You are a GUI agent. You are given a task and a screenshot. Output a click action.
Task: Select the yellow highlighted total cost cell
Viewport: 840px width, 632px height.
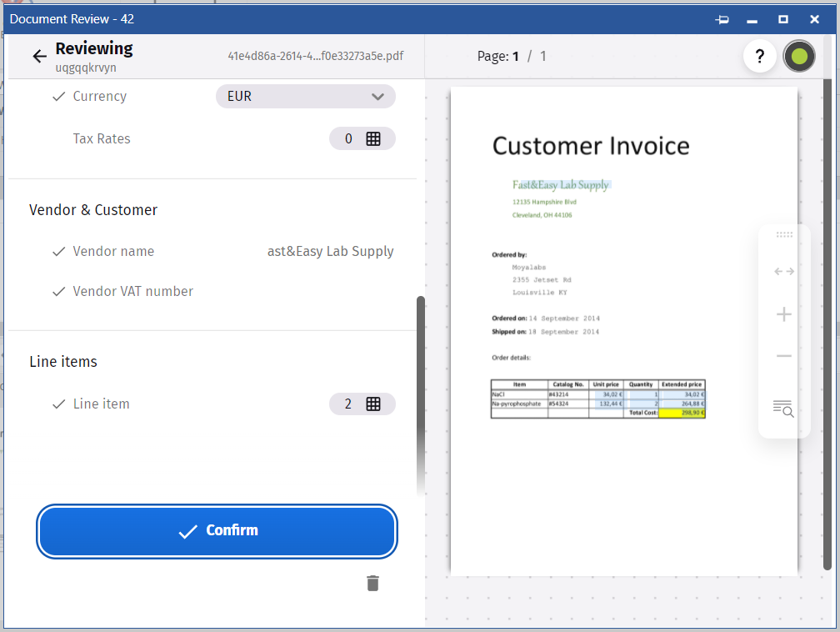pos(682,412)
